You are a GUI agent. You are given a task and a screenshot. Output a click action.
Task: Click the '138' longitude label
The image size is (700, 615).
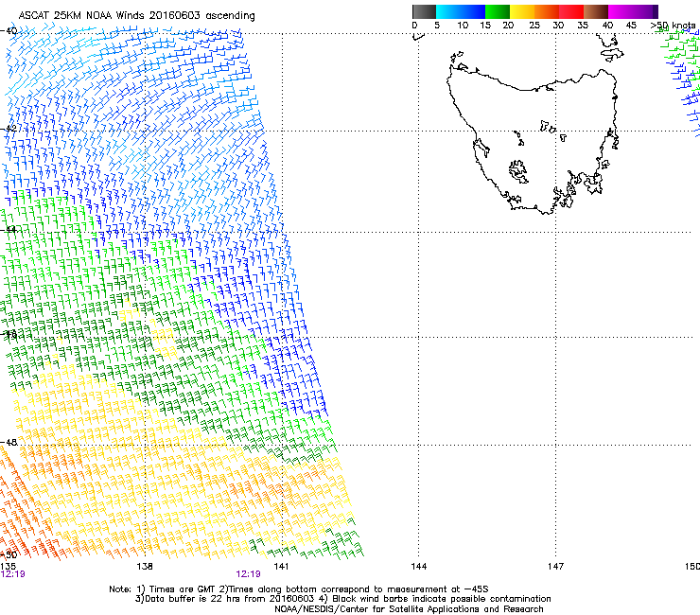coord(145,567)
